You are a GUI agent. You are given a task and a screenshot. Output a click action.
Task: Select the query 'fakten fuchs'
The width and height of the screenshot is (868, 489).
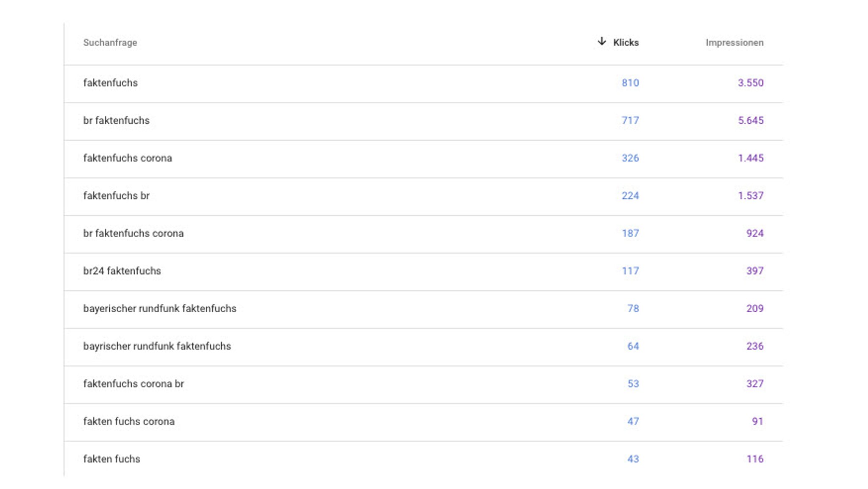112,459
